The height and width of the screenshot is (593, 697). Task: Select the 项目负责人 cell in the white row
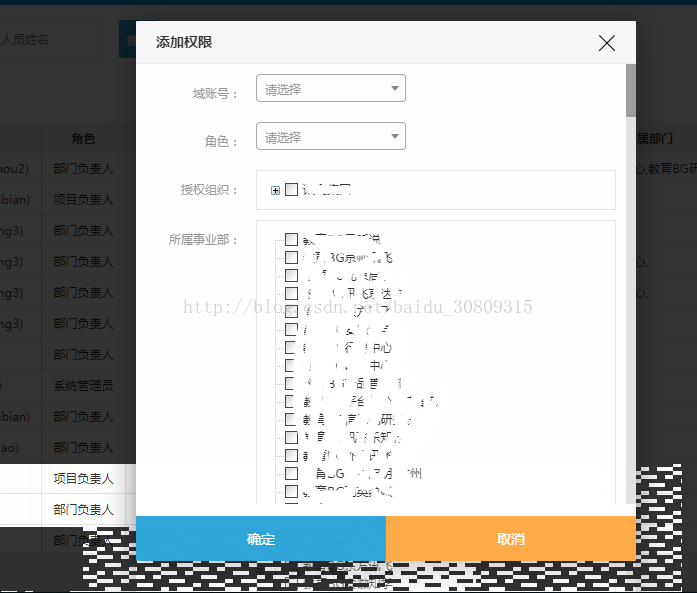(x=84, y=480)
